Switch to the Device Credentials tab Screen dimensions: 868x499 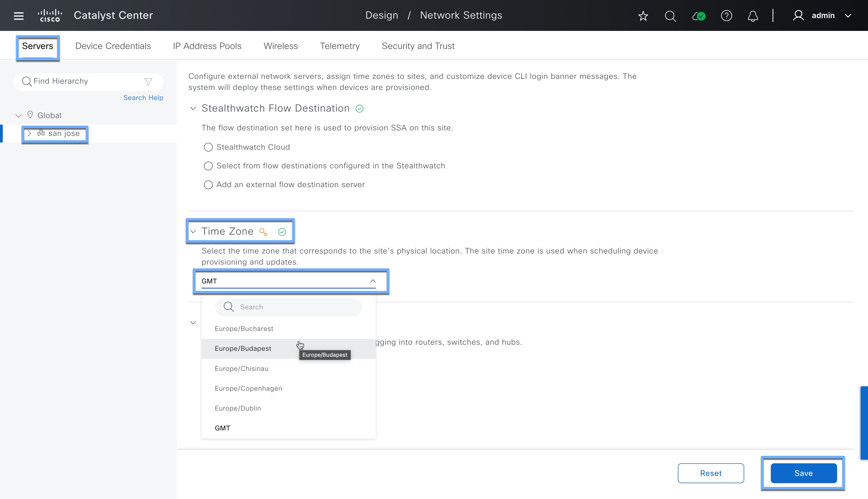coord(113,46)
